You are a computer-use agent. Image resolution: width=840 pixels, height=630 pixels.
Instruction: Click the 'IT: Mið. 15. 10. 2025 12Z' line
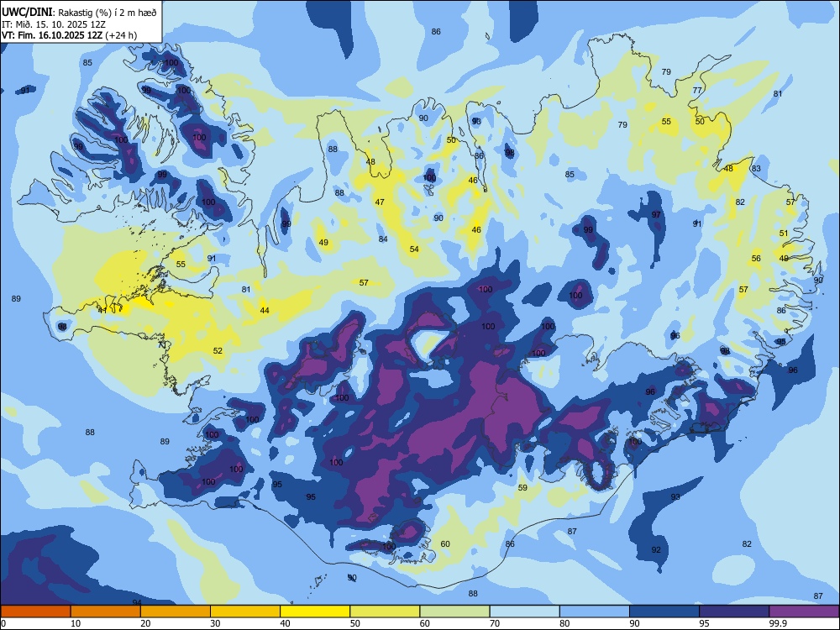coord(54,24)
